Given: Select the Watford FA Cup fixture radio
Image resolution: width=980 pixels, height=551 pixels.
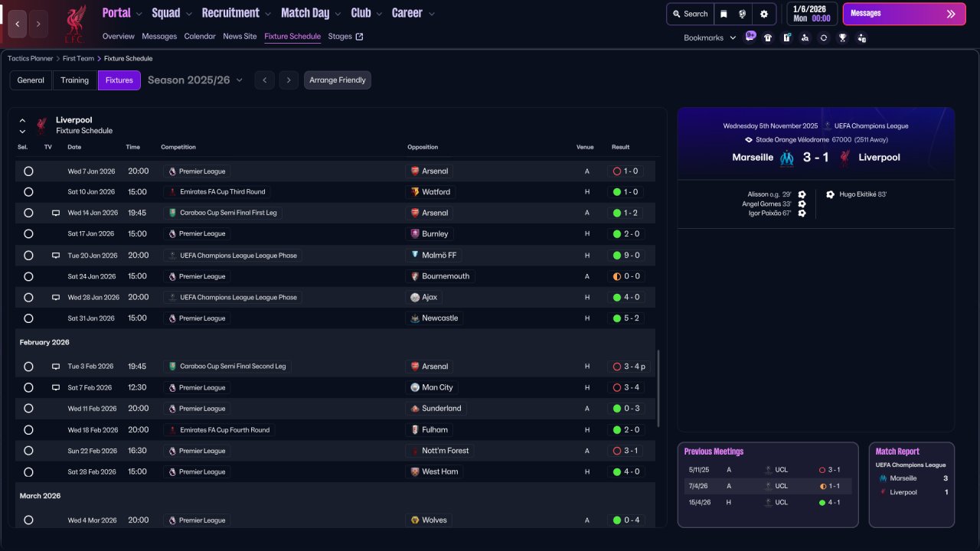Looking at the screenshot, I should (x=28, y=192).
